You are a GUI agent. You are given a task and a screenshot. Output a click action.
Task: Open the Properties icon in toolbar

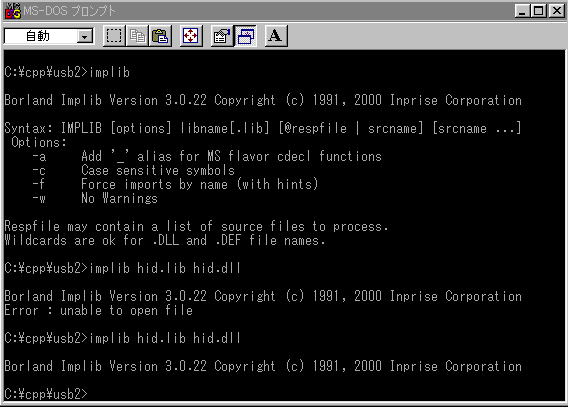tap(222, 36)
